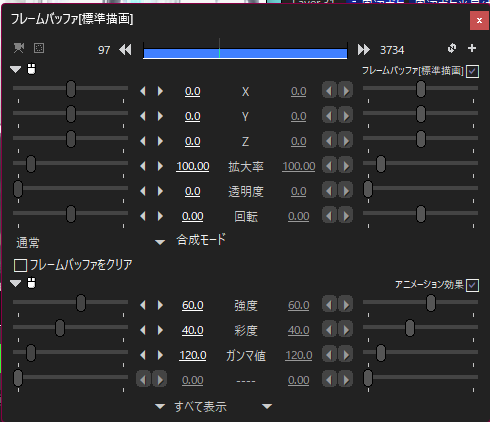Click the 拡大率 movement mode button
This screenshot has height=422, width=490.
coord(246,166)
